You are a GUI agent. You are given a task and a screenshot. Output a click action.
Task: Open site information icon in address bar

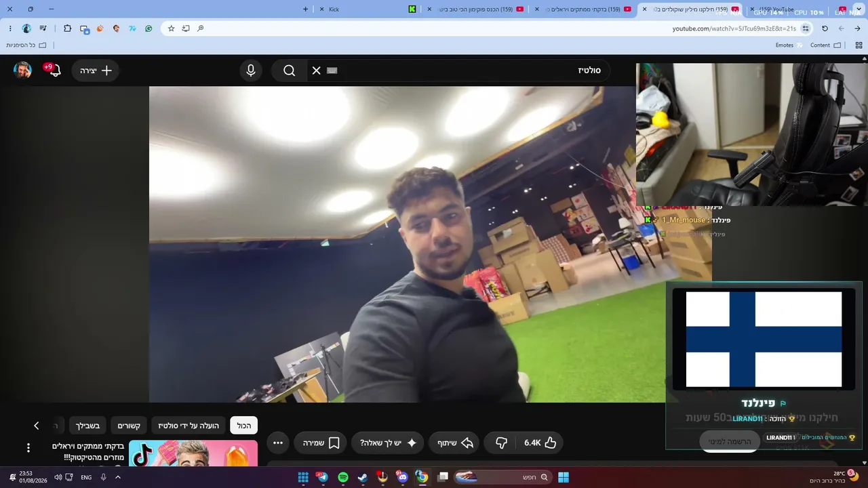pyautogui.click(x=806, y=28)
